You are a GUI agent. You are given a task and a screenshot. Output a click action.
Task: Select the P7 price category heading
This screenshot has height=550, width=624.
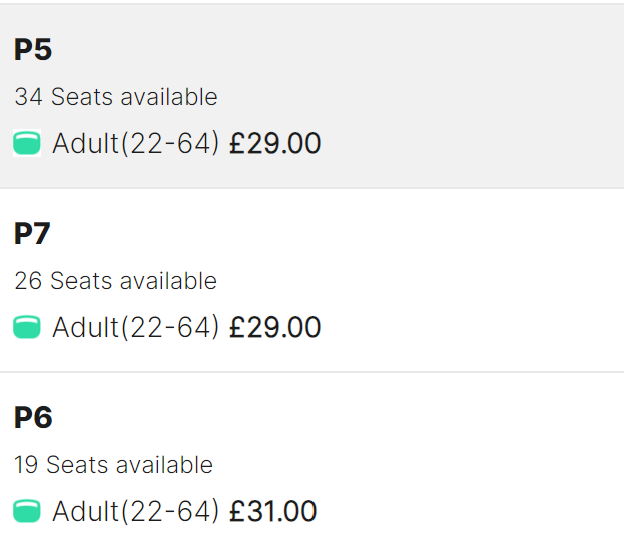click(x=32, y=234)
